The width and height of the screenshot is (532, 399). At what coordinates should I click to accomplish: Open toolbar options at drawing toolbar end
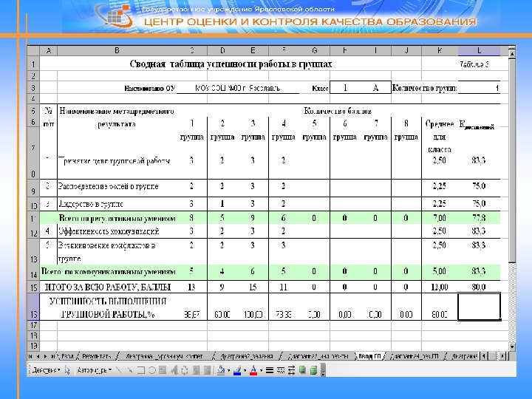click(324, 370)
